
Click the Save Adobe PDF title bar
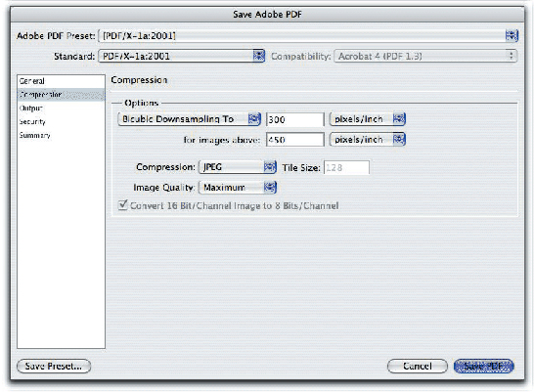(267, 15)
